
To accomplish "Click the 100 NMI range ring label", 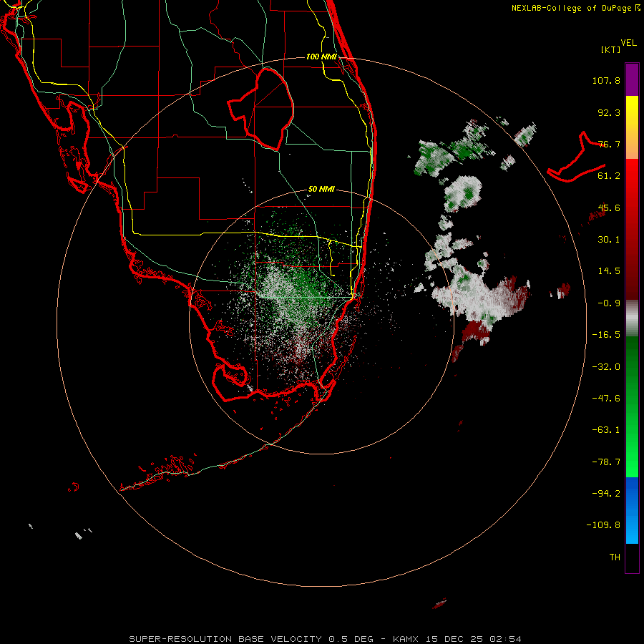I will tap(321, 57).
